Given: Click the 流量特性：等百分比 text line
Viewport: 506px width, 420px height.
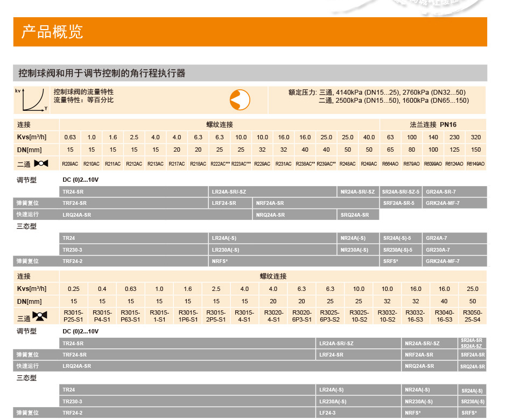Looking at the screenshot, I should [83, 100].
